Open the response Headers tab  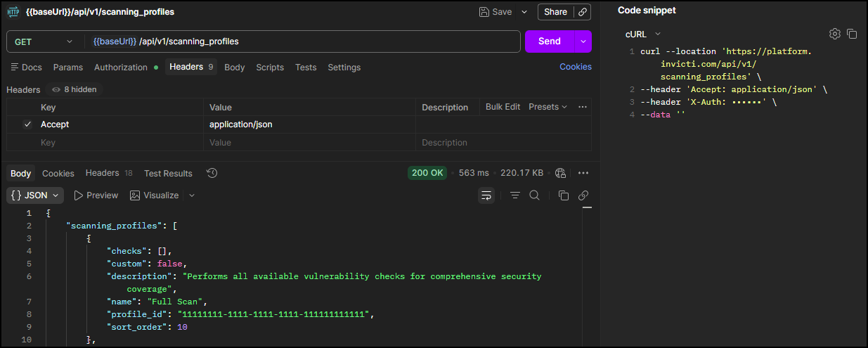tap(109, 173)
